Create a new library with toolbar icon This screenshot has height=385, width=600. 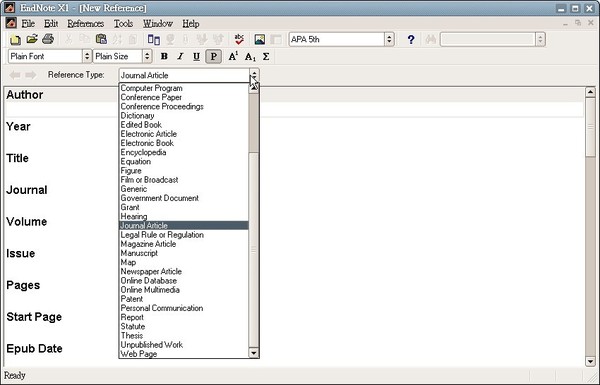pos(15,39)
